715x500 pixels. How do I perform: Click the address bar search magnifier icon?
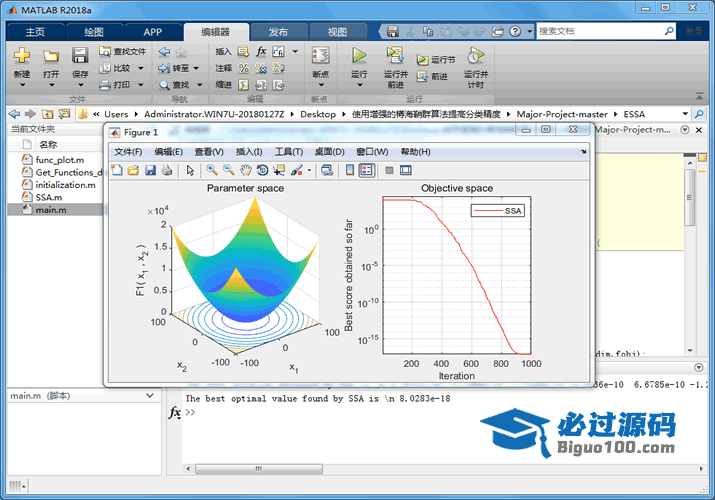(699, 114)
